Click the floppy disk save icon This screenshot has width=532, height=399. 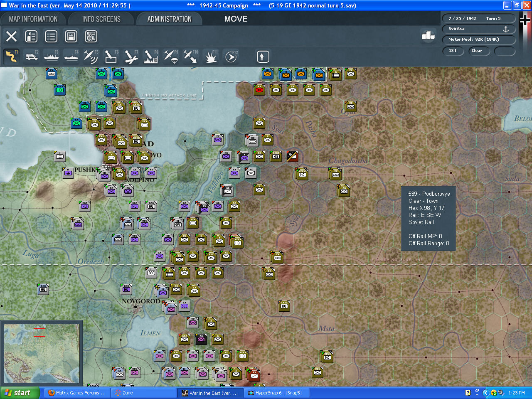pyautogui.click(x=71, y=36)
